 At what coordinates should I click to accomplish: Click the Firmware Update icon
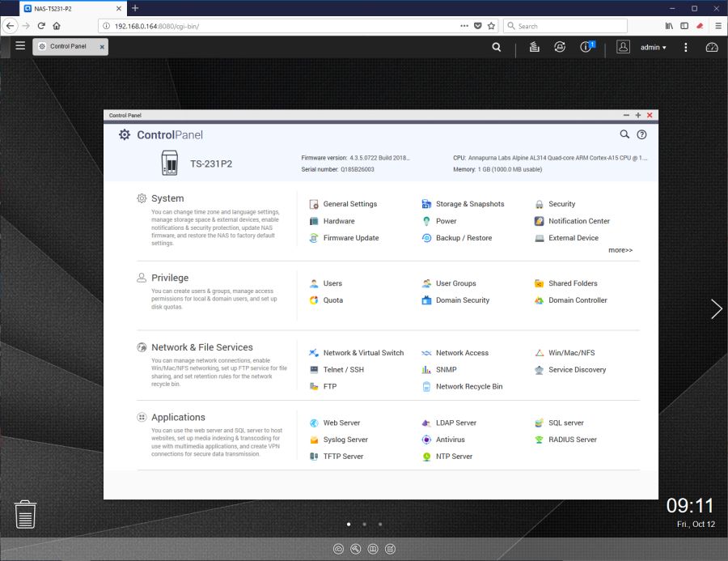314,238
